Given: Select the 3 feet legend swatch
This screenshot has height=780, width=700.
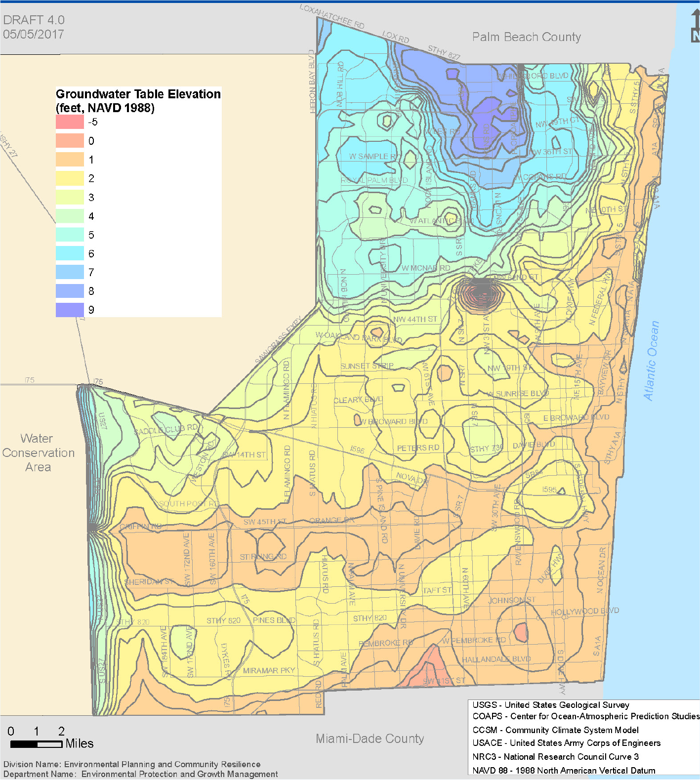Looking at the screenshot, I should (x=70, y=197).
